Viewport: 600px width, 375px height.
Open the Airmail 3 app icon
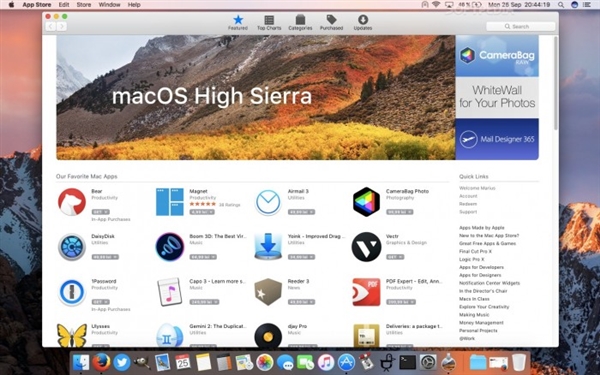tap(268, 202)
